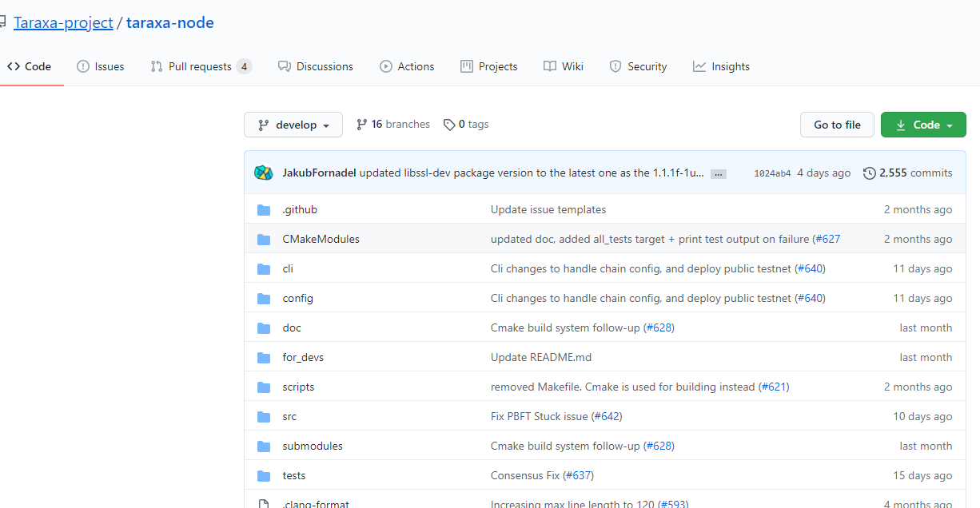The image size is (980, 508).
Task: Open the #640 link in the config row
Action: click(810, 298)
